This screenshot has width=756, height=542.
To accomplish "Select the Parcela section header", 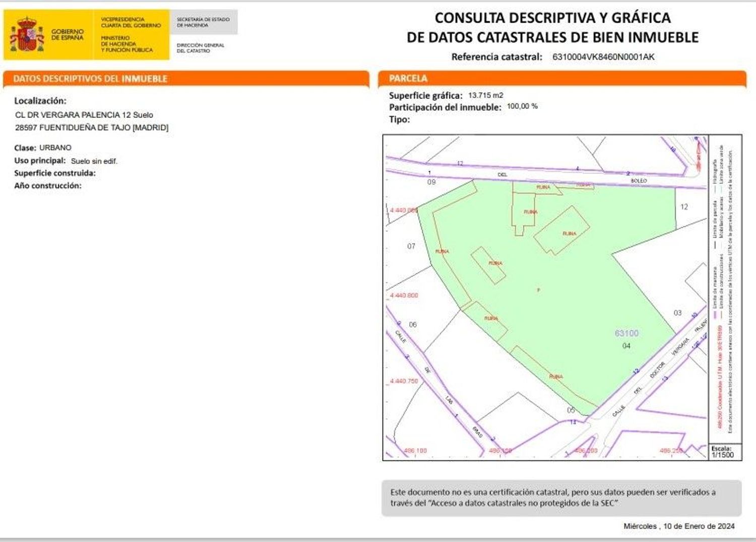I will point(408,79).
